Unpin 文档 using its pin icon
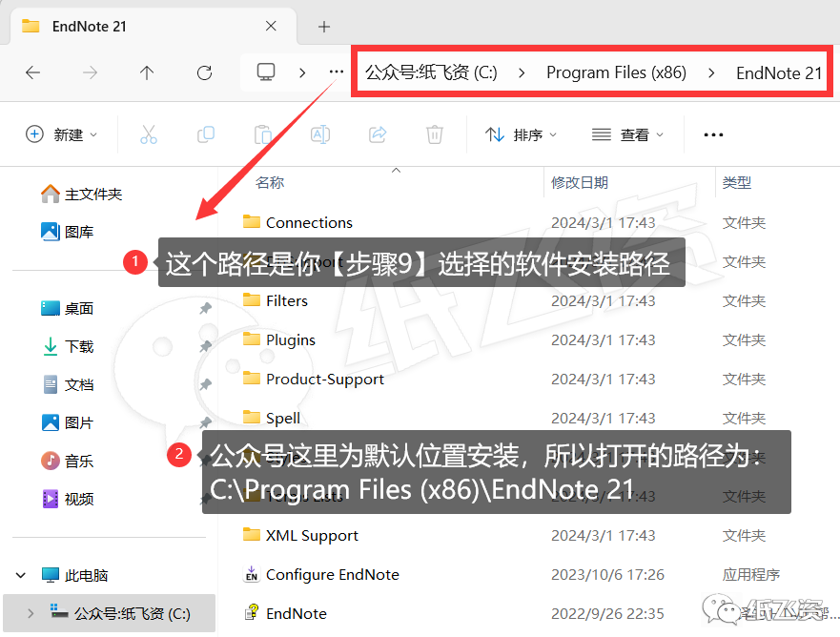 (x=205, y=384)
